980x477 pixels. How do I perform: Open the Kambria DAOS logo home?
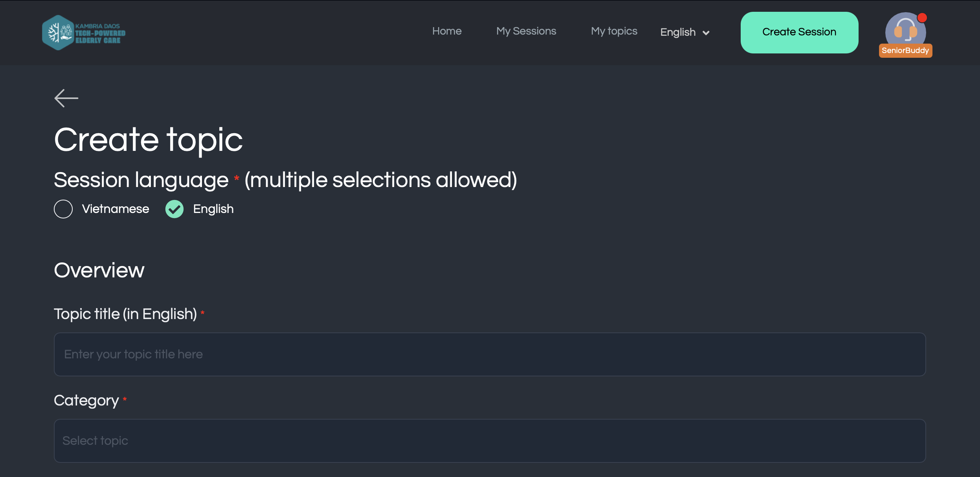(84, 33)
